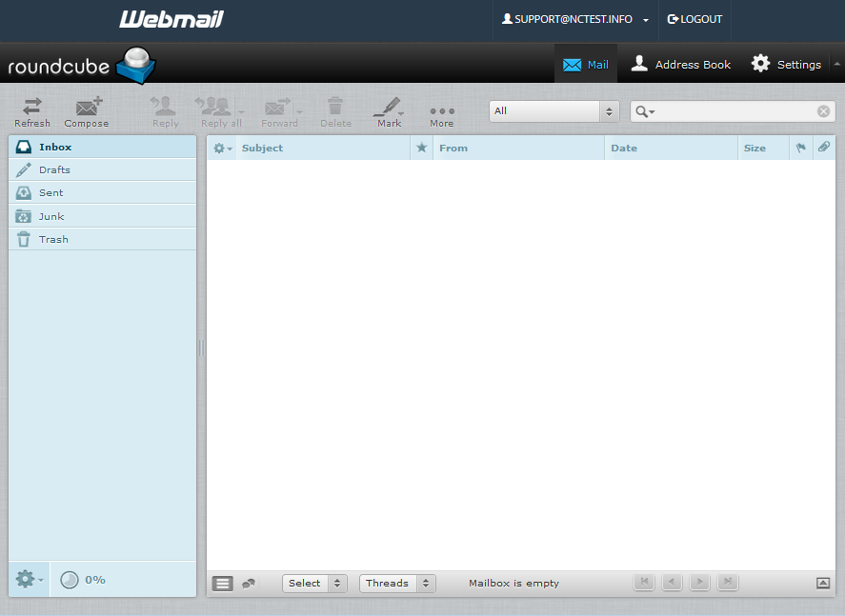The height and width of the screenshot is (616, 845).
Task: Sort messages by the paperclip attachment column
Action: [x=823, y=148]
